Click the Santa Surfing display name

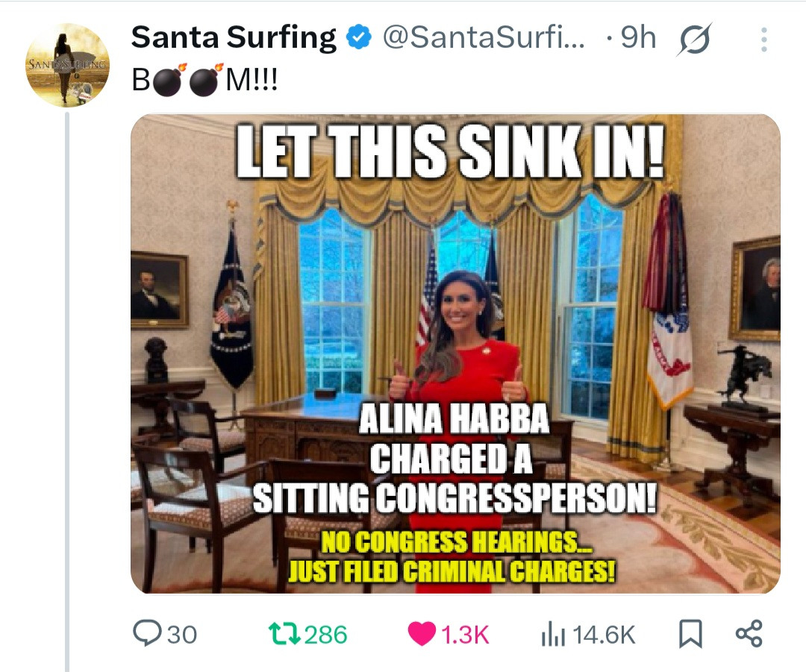pos(234,38)
